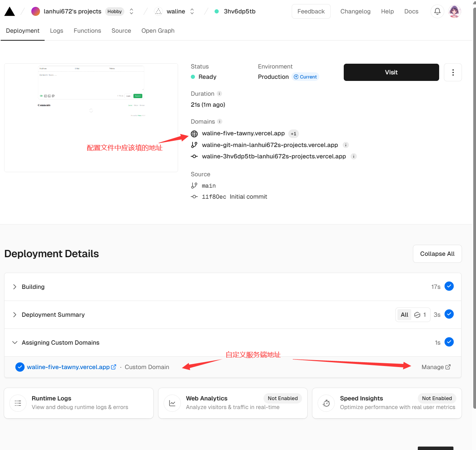This screenshot has height=450, width=476.
Task: Click the Web Analytics chart icon
Action: [x=172, y=403]
